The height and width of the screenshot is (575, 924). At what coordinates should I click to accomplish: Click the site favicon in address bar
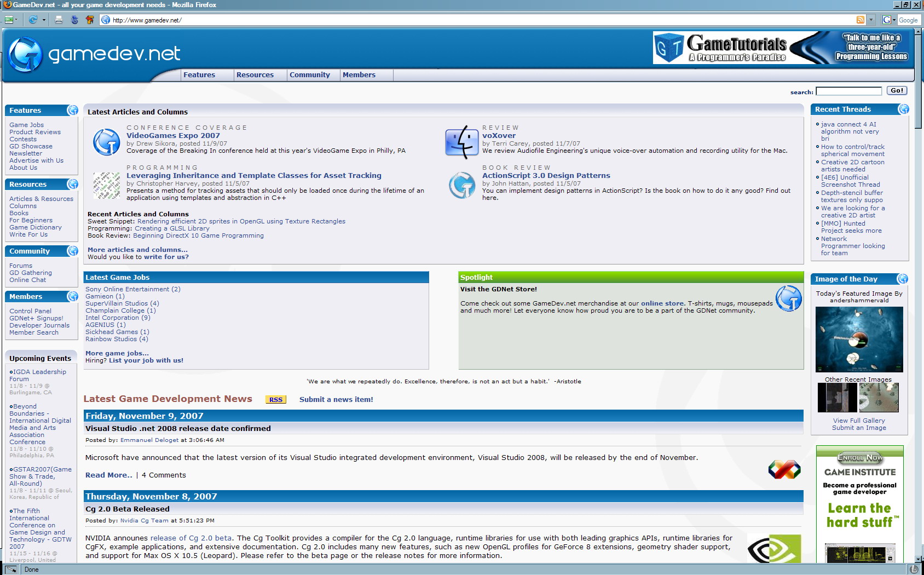[x=106, y=20]
